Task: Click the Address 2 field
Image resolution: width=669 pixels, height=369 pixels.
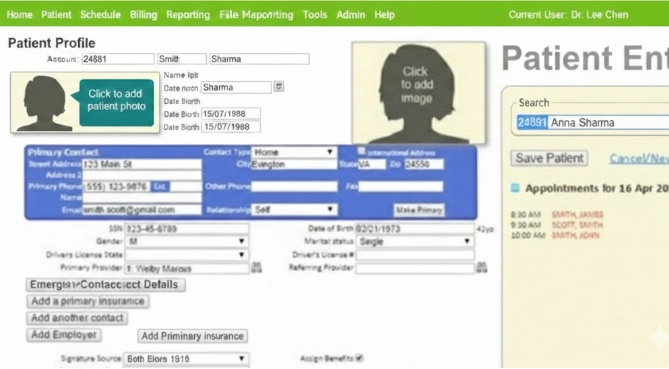Action: click(142, 175)
